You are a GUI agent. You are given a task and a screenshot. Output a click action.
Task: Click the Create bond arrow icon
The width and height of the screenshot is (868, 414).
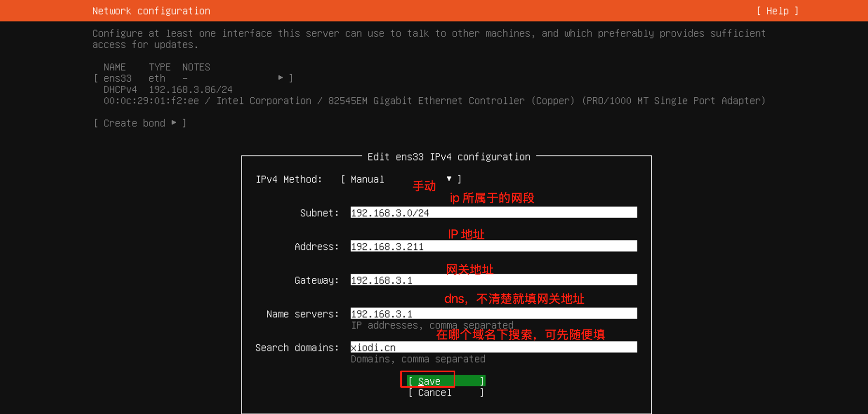[x=174, y=123]
